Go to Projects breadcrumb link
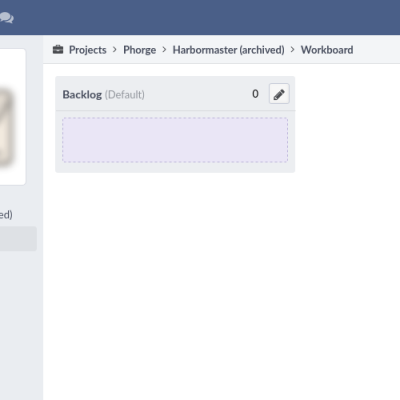400x400 pixels. tap(88, 50)
